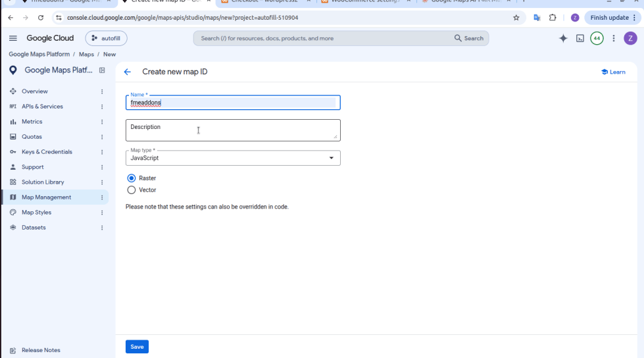644x358 pixels.
Task: Open APIs & Services row three-dot menu
Action: tap(102, 107)
